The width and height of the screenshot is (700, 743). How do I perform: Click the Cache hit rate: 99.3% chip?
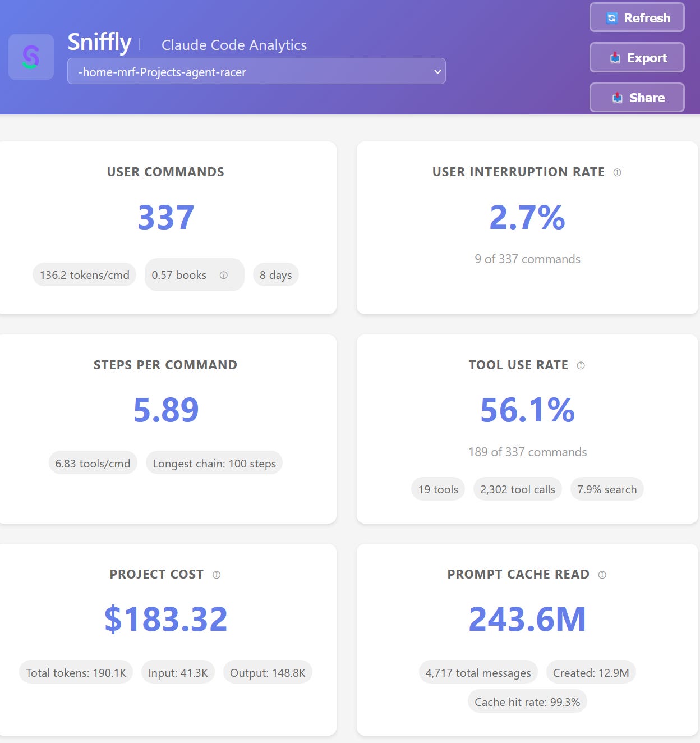[x=527, y=702]
